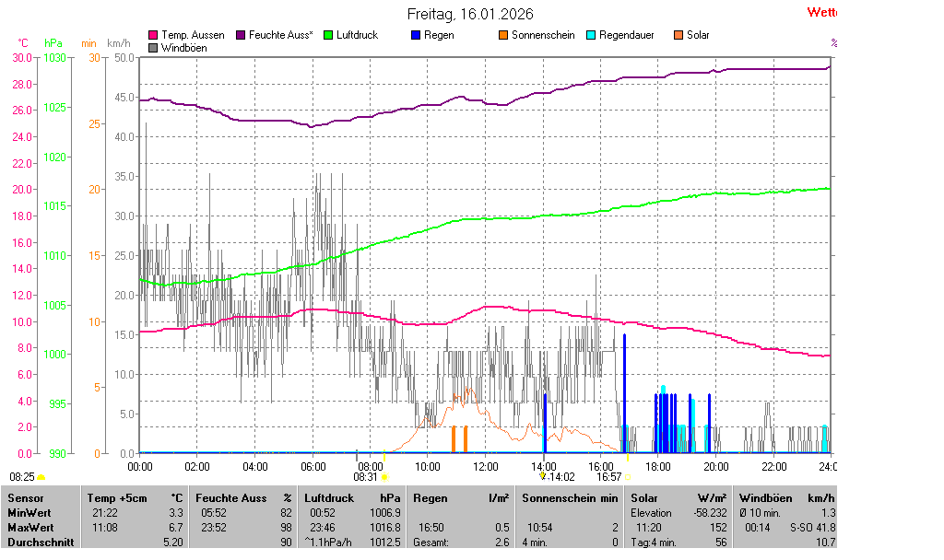Click the pink Temp. Aussen legend square
The height and width of the screenshot is (560, 944).
point(153,35)
